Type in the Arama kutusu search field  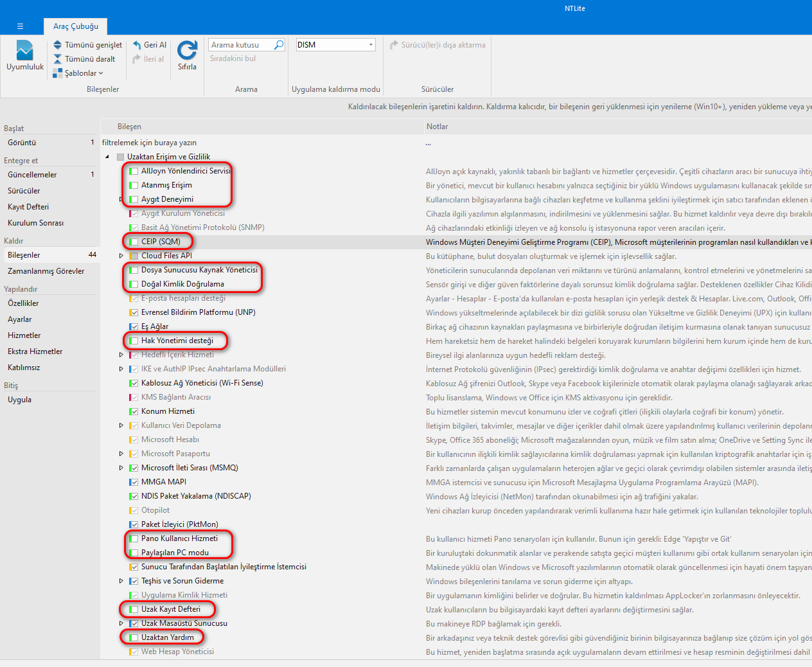coord(241,45)
